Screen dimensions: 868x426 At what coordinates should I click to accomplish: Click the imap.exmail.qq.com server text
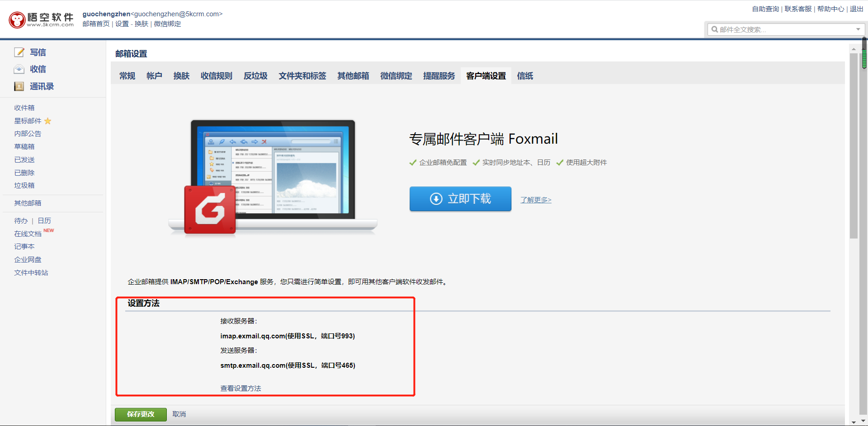(x=288, y=336)
